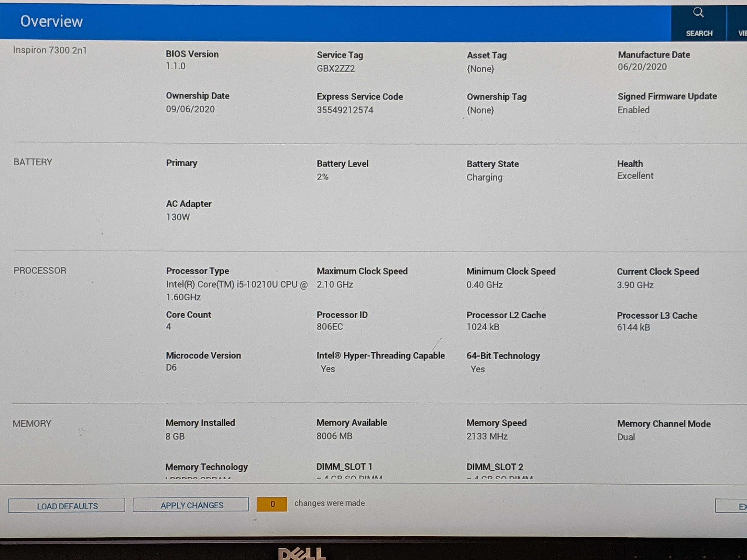This screenshot has height=560, width=747.
Task: Select Battery Level value 2%
Action: pos(323,177)
